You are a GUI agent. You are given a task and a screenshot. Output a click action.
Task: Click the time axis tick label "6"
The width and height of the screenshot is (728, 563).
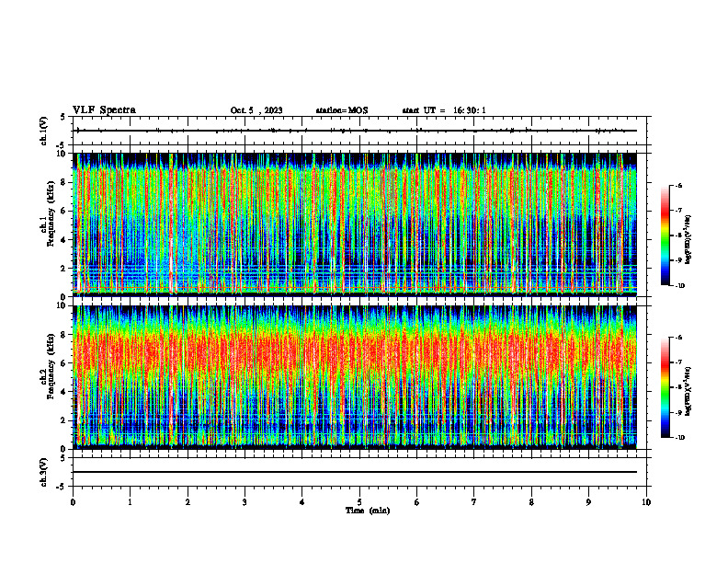[417, 502]
